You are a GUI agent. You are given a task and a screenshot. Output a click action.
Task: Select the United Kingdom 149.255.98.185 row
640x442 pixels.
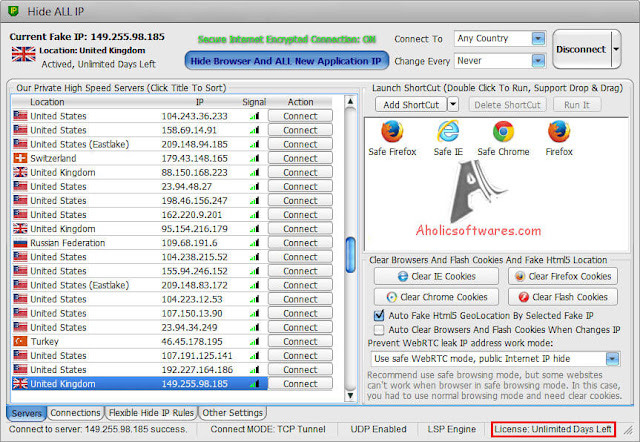click(x=140, y=384)
